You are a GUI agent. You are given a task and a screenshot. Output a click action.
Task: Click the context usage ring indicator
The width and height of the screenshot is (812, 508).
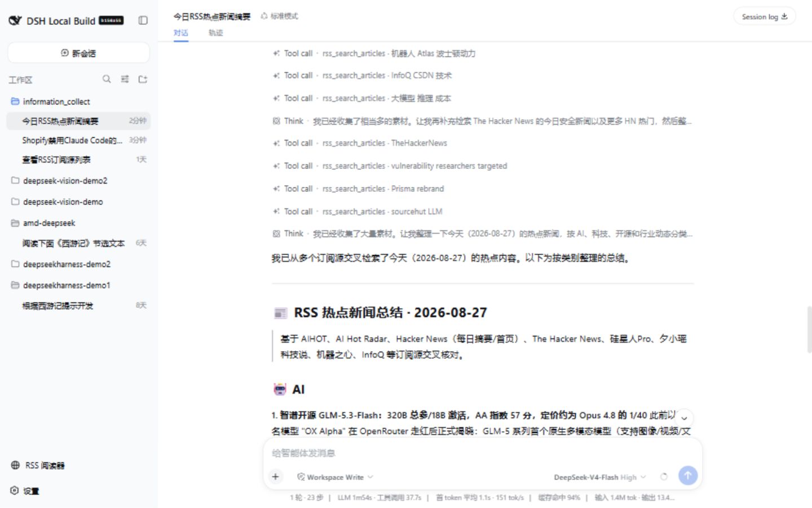[x=664, y=477]
